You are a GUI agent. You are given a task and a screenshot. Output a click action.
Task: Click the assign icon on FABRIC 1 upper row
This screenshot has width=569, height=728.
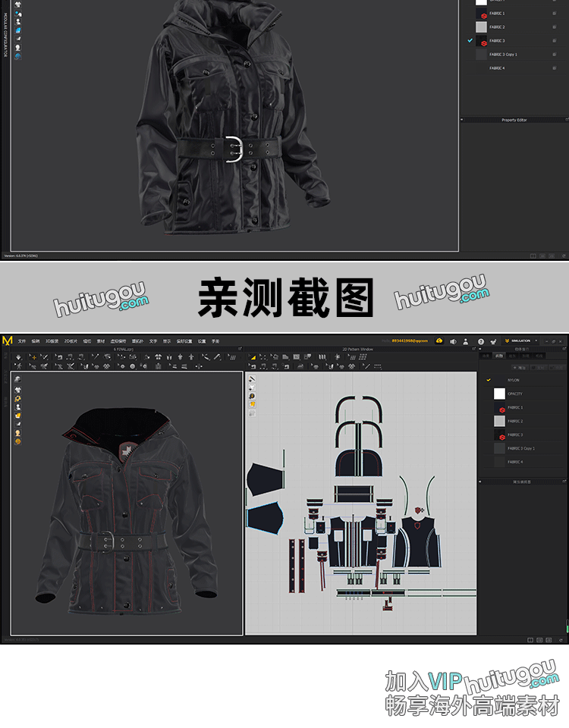coord(554,14)
